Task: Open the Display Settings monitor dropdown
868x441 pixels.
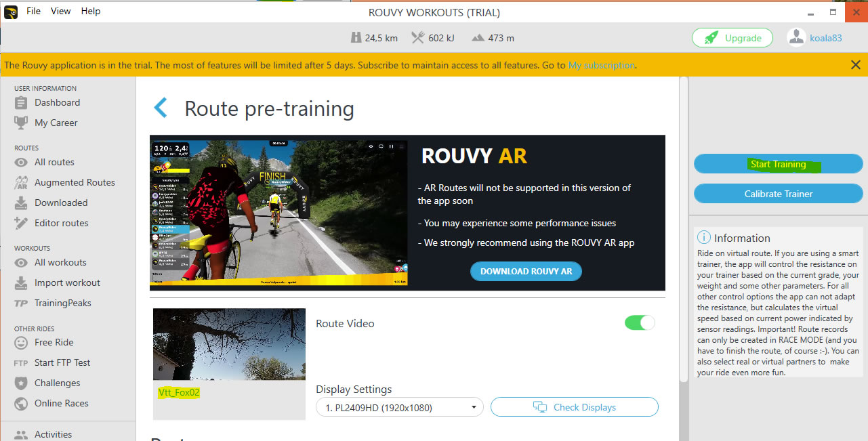Action: [400, 407]
